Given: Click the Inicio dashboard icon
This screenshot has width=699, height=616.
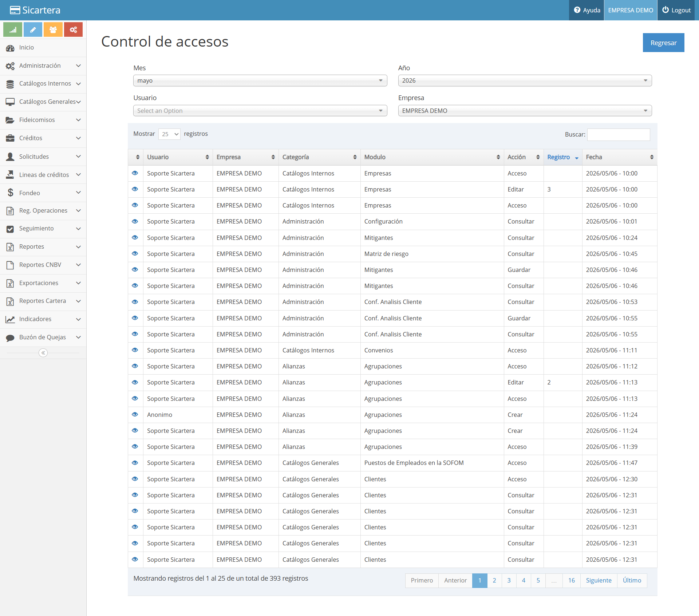Looking at the screenshot, I should [x=10, y=48].
